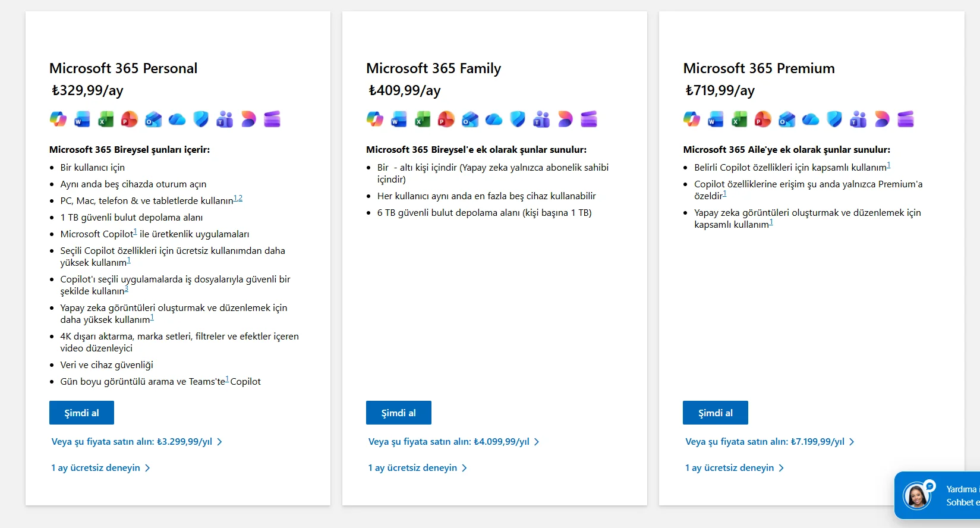Start the 1 ay ücretsiz deneyin link for Personal
Image resolution: width=980 pixels, height=528 pixels.
tap(100, 468)
